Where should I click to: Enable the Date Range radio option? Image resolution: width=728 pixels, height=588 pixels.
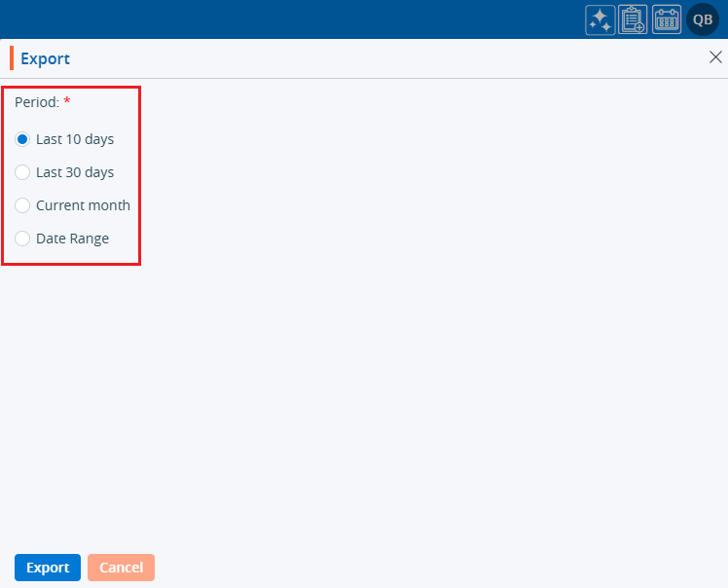click(22, 239)
